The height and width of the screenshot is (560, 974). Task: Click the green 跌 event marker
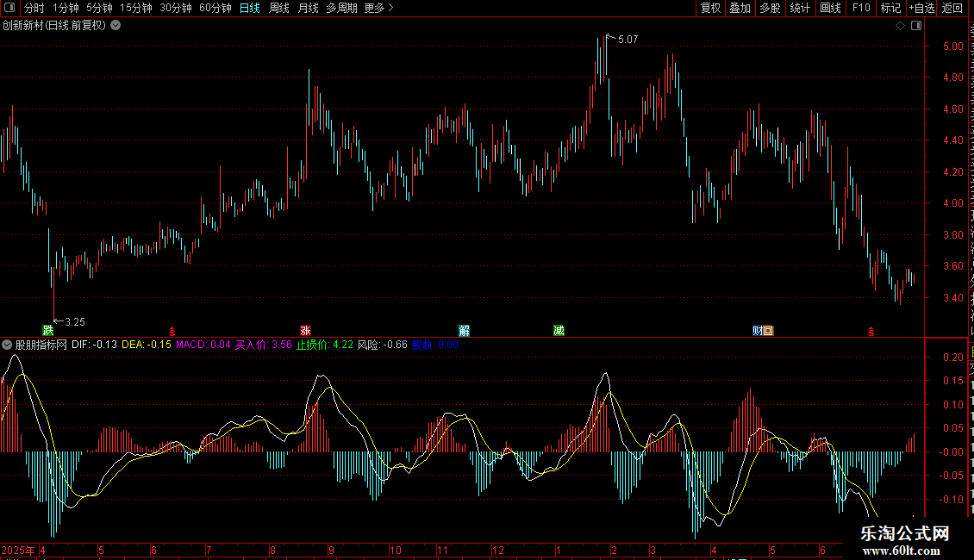47,330
